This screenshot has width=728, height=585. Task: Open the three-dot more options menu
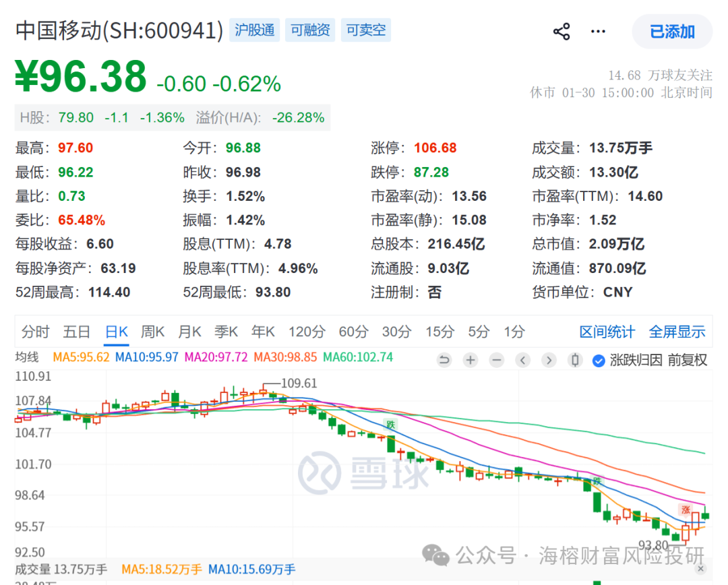[x=598, y=32]
